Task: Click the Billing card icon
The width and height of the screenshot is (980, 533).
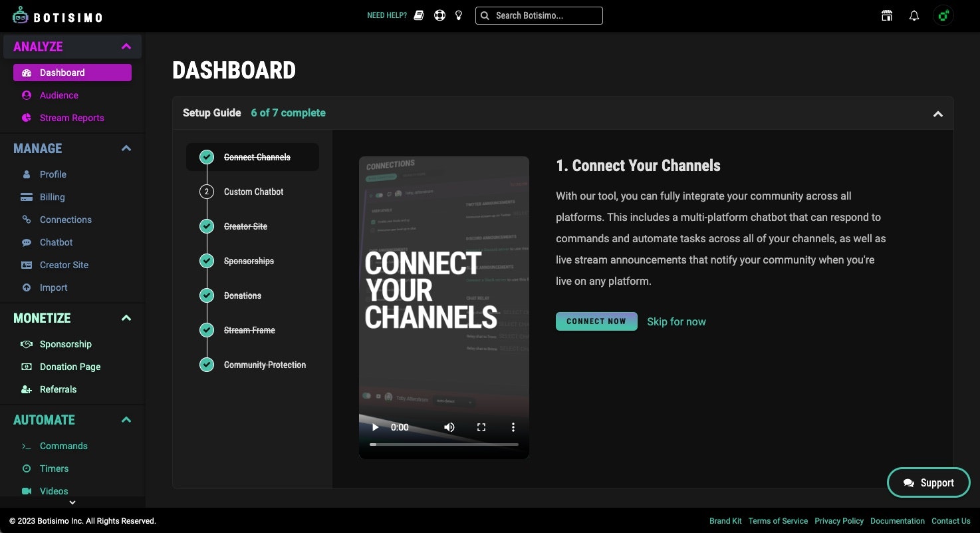Action: (27, 197)
